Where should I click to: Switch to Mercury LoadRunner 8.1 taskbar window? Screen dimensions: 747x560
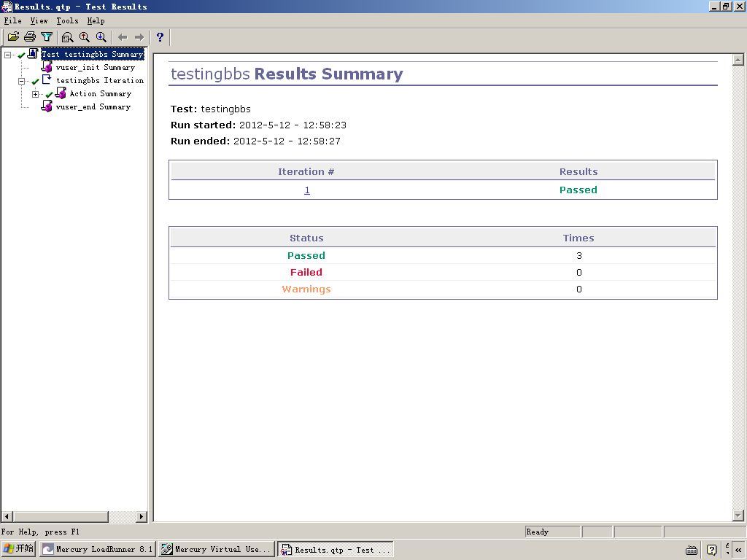click(98, 549)
